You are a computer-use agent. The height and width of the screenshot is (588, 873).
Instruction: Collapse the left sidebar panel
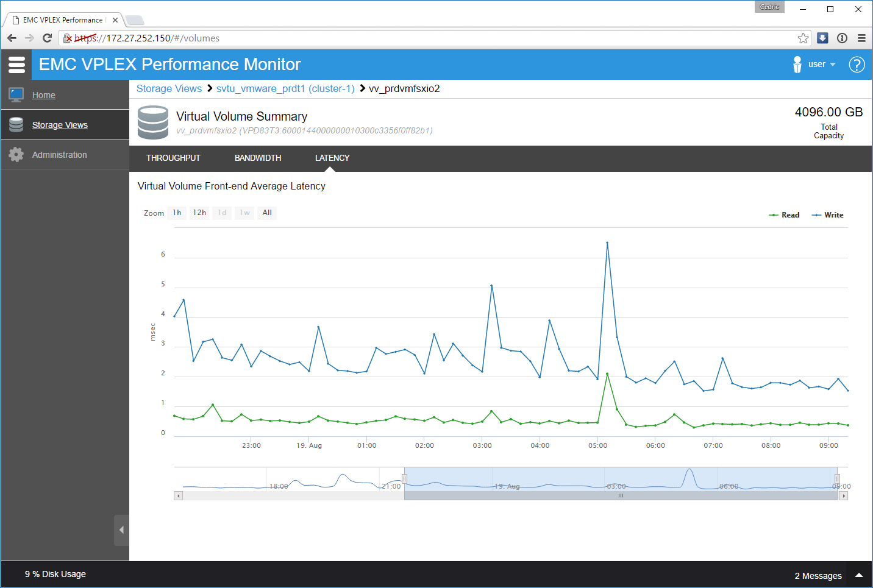tap(121, 530)
